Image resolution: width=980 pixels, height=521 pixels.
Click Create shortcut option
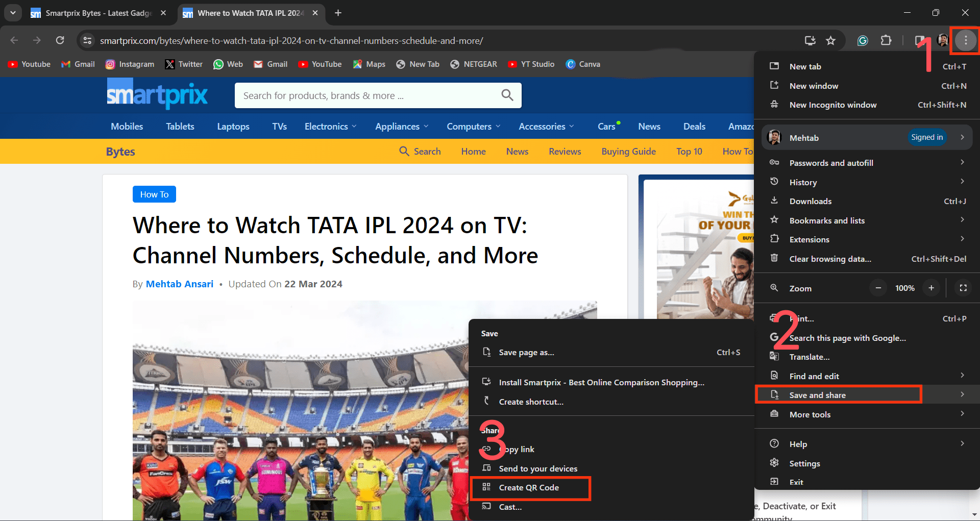(611, 402)
